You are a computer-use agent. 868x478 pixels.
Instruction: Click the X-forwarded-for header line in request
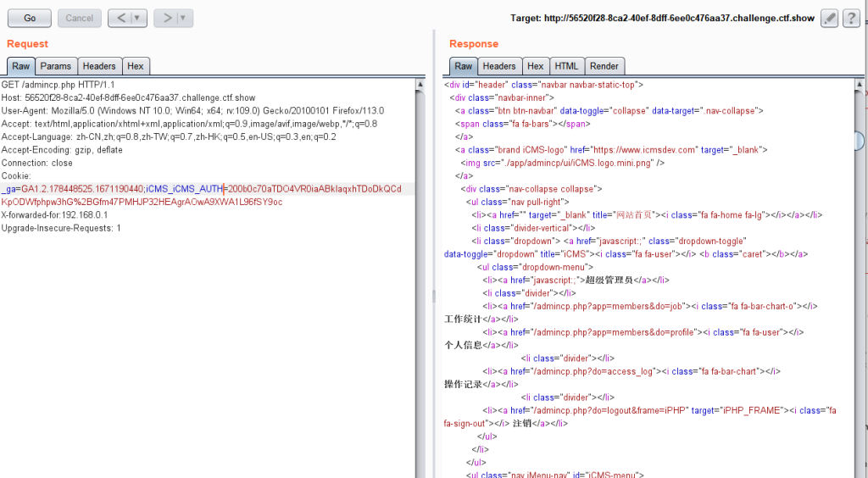point(55,215)
